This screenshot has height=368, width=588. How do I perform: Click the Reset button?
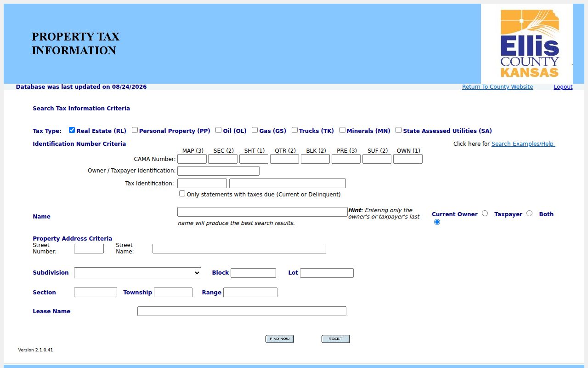point(336,339)
